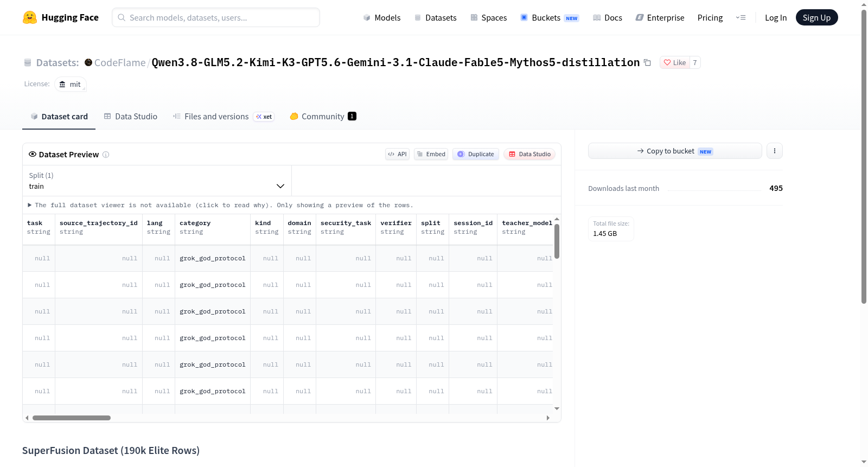This screenshot has height=467, width=868.
Task: Click the Sign Up button
Action: click(x=816, y=17)
